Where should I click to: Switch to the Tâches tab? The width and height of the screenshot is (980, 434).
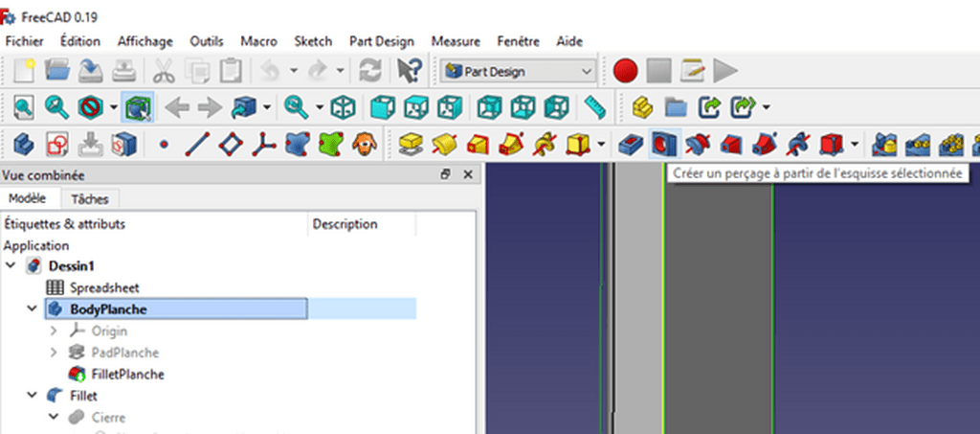pos(90,199)
